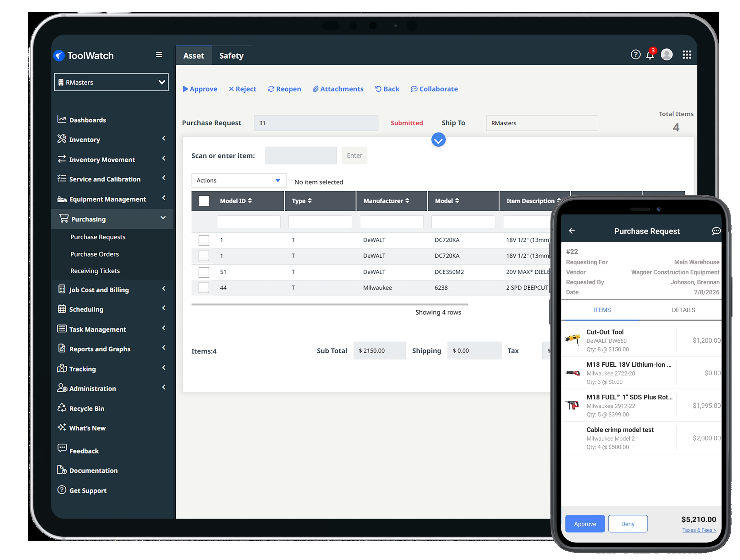Open Purchase Orders submenu item
Viewport: 740px width, 560px height.
[94, 254]
